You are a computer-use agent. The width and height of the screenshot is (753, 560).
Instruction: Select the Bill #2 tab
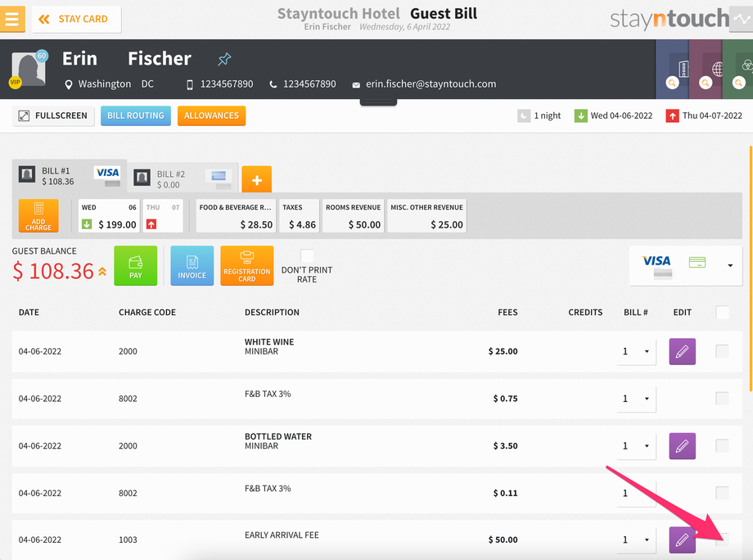pos(183,178)
